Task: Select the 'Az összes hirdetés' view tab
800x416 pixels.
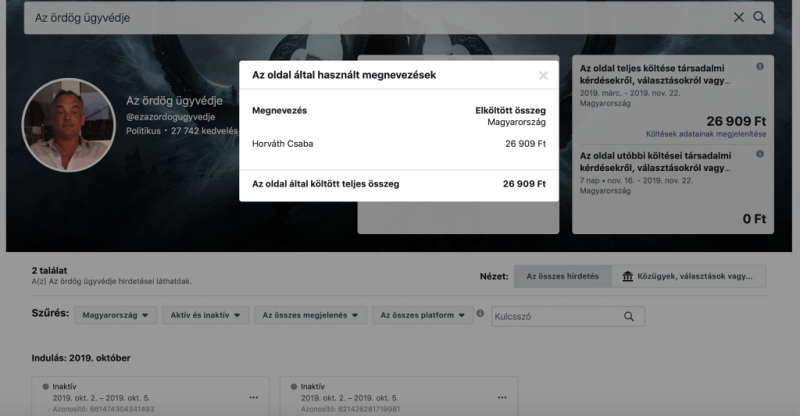Action: 562,276
